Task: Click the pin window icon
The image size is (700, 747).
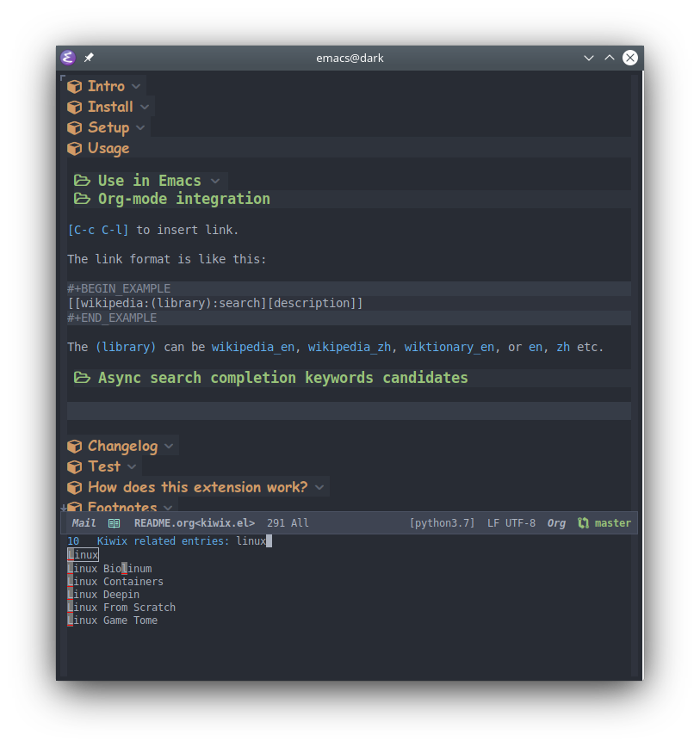Action: coord(89,59)
